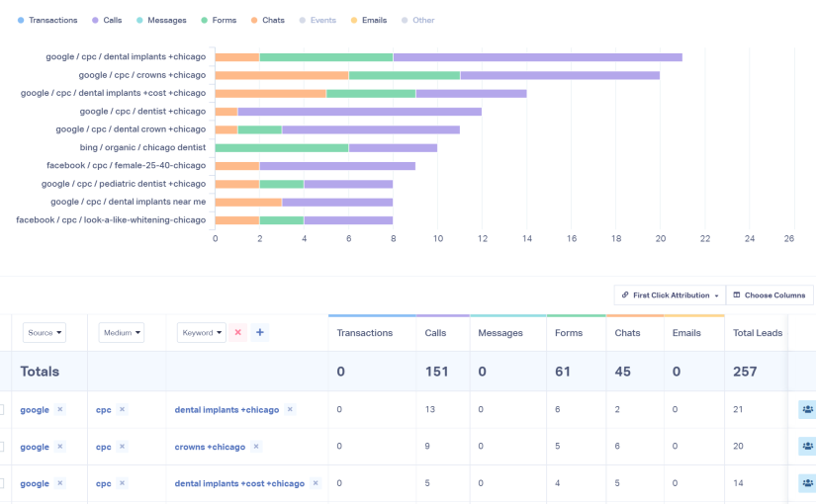Image resolution: width=816 pixels, height=504 pixels.
Task: Toggle Forms series in chart legend
Action: [x=219, y=21]
